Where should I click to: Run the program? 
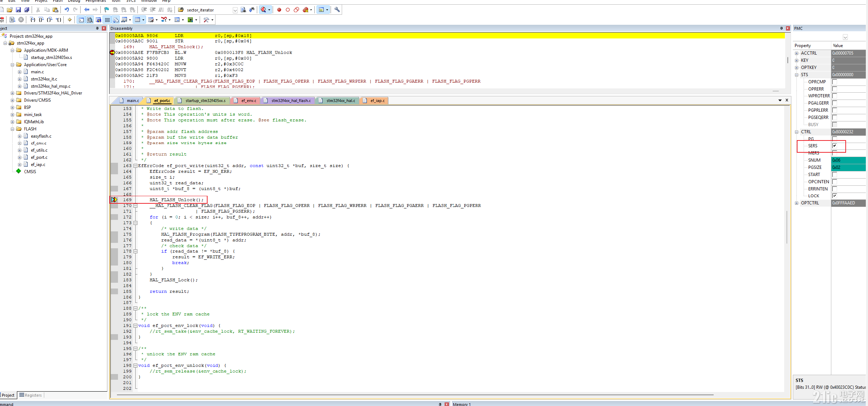click(x=12, y=20)
